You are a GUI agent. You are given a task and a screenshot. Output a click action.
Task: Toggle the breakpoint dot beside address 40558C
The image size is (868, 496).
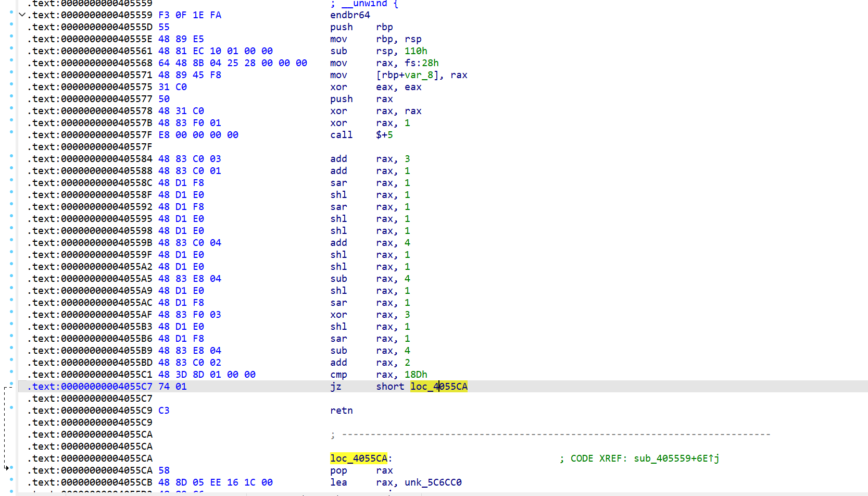(11, 180)
